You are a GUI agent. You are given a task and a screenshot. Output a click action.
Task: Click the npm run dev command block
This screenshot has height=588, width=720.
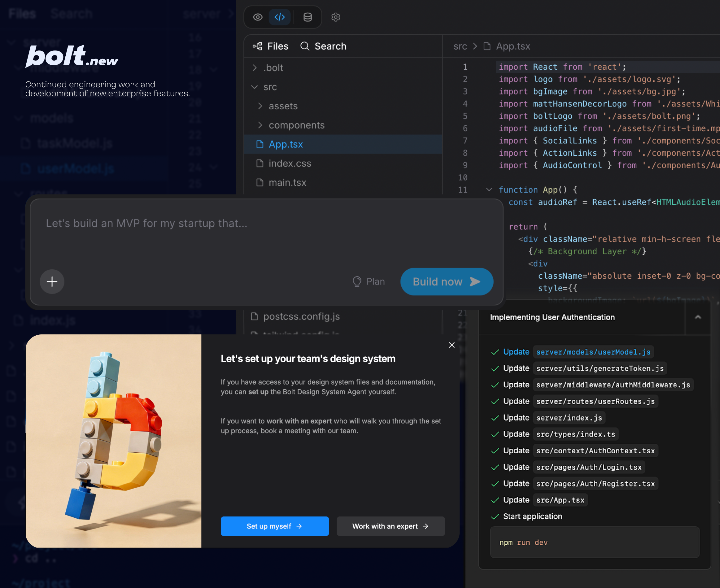click(x=594, y=542)
